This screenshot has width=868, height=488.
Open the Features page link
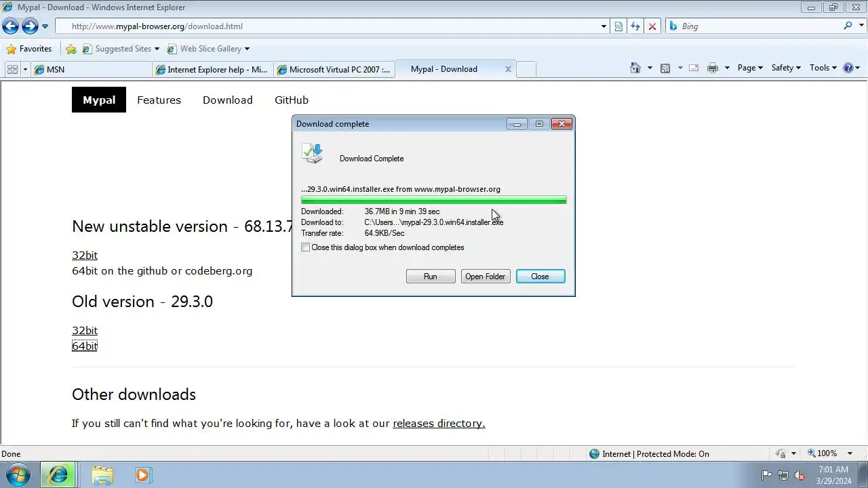click(x=159, y=100)
